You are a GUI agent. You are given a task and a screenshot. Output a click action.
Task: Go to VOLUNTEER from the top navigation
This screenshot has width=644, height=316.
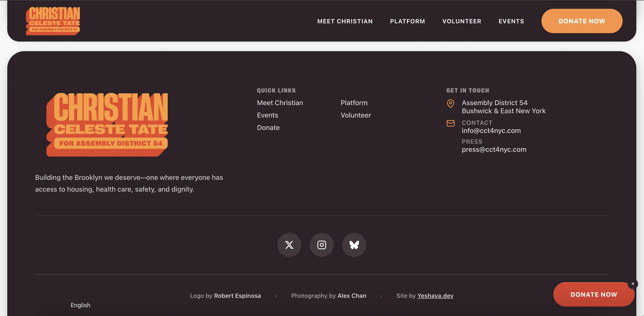click(462, 21)
